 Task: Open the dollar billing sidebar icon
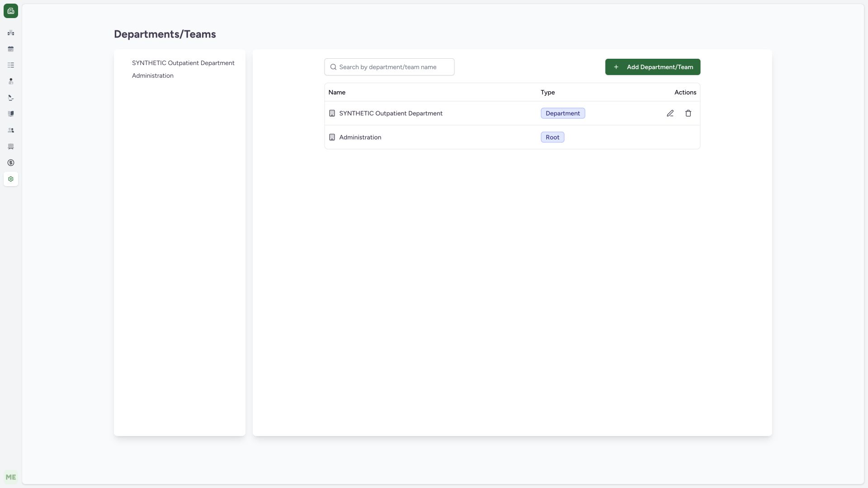(11, 163)
